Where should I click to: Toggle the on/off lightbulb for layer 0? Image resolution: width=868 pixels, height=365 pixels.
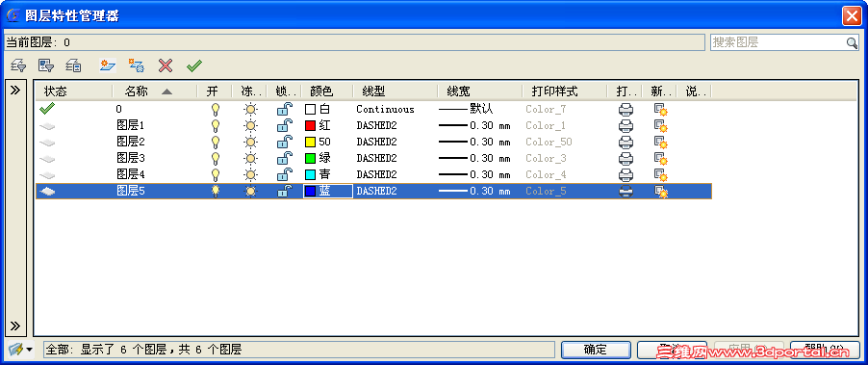(216, 109)
